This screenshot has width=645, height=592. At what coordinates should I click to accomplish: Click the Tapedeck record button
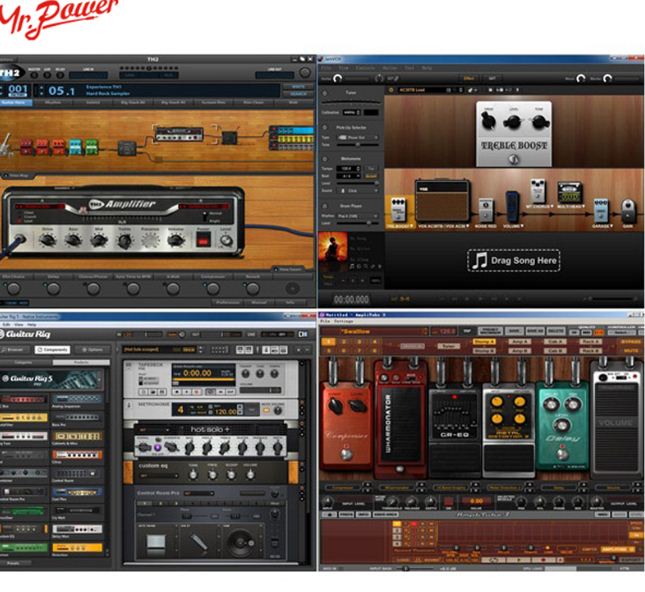[197, 392]
